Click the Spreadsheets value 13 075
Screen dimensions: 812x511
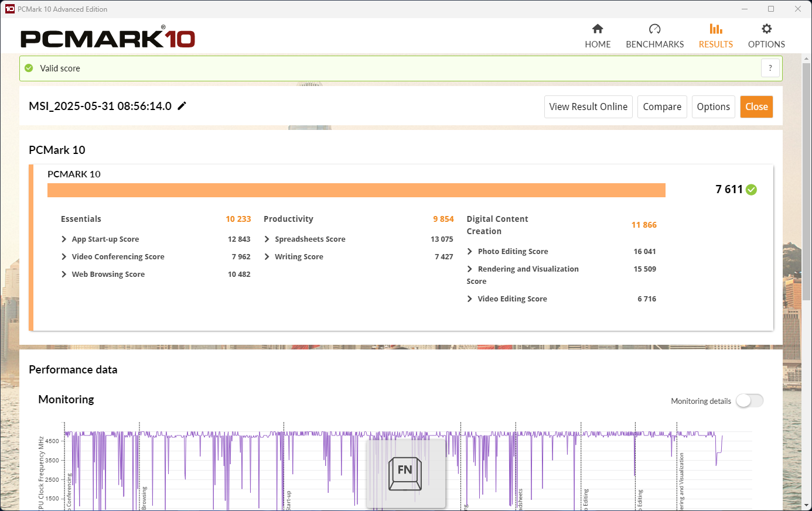tap(442, 239)
